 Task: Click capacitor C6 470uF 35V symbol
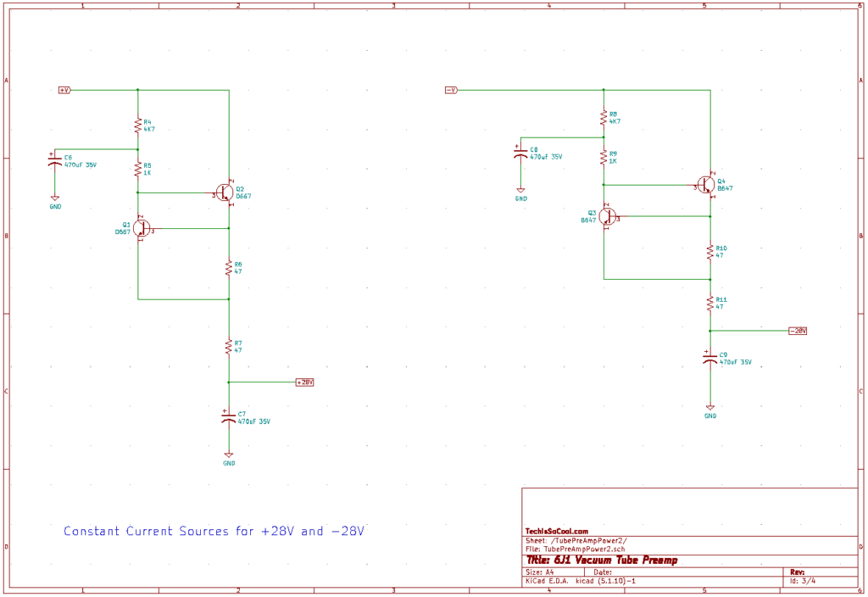[55, 161]
